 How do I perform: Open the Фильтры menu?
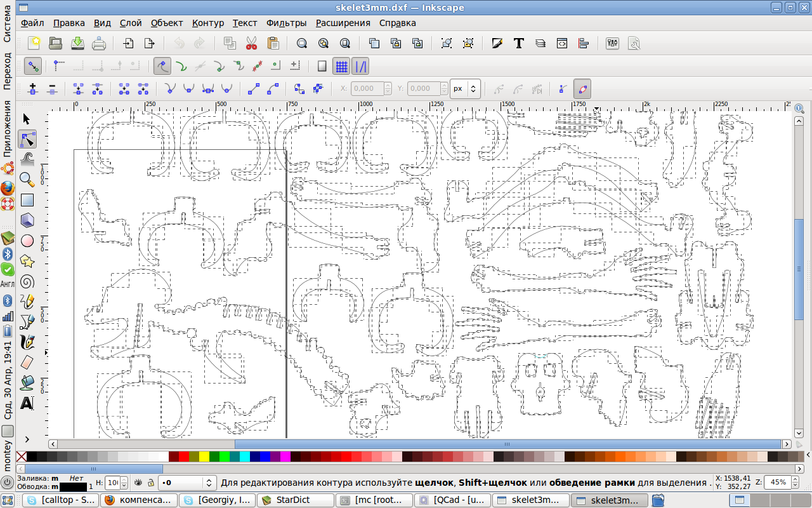[286, 23]
